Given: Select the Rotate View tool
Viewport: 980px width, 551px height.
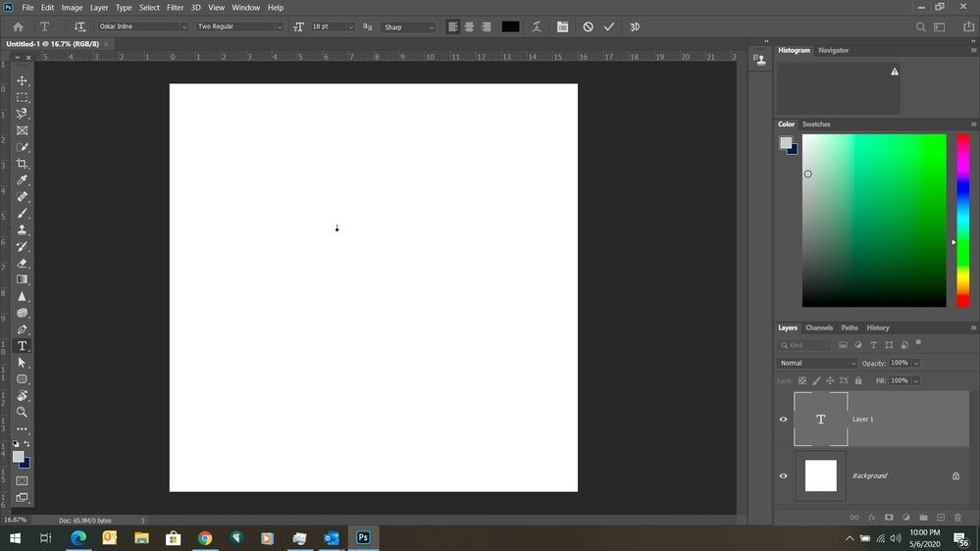Looking at the screenshot, I should (22, 395).
